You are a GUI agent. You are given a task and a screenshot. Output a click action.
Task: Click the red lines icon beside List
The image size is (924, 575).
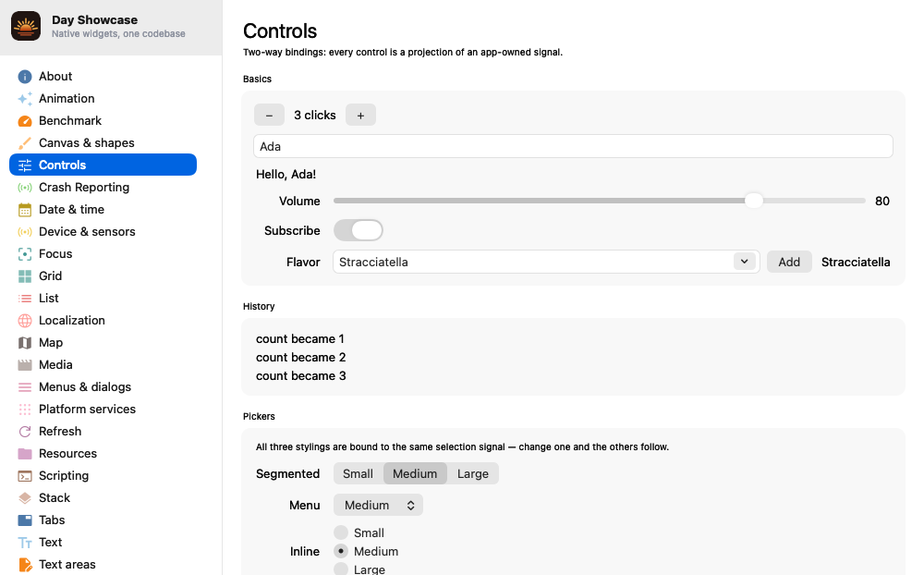(x=25, y=299)
